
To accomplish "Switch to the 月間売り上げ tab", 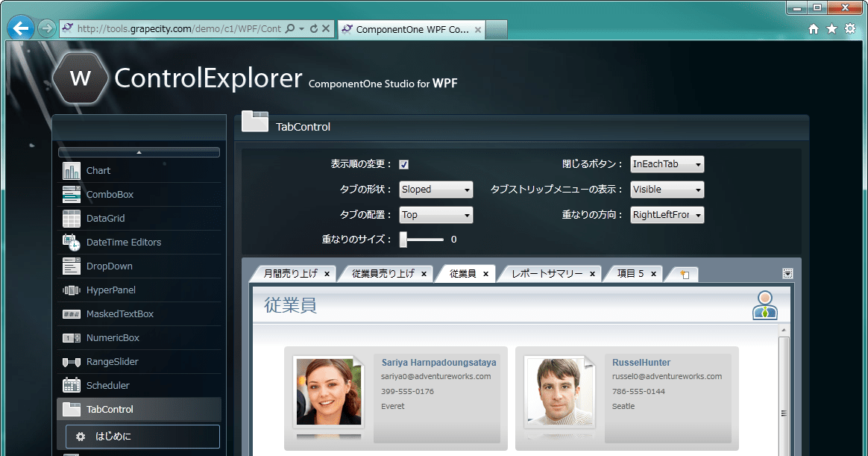I will (292, 273).
